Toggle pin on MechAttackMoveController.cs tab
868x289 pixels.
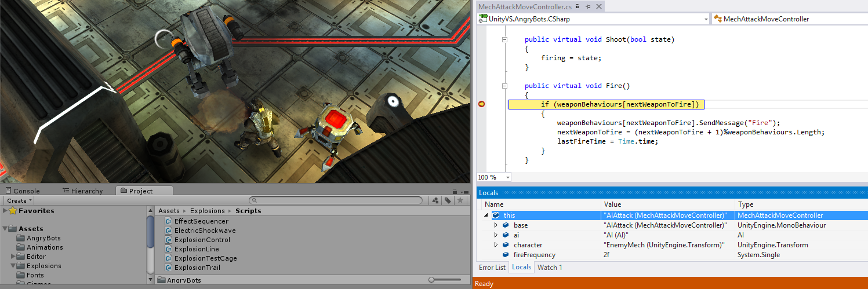tap(588, 6)
